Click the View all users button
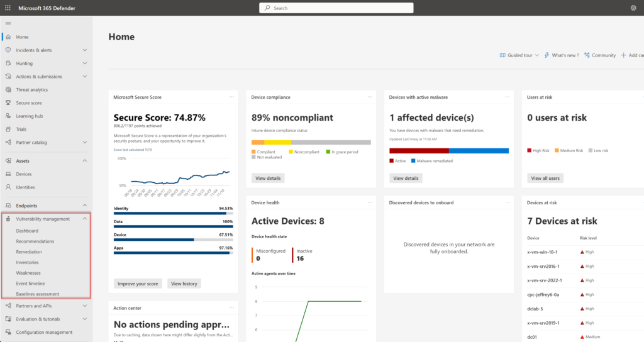This screenshot has height=342, width=644. click(545, 178)
